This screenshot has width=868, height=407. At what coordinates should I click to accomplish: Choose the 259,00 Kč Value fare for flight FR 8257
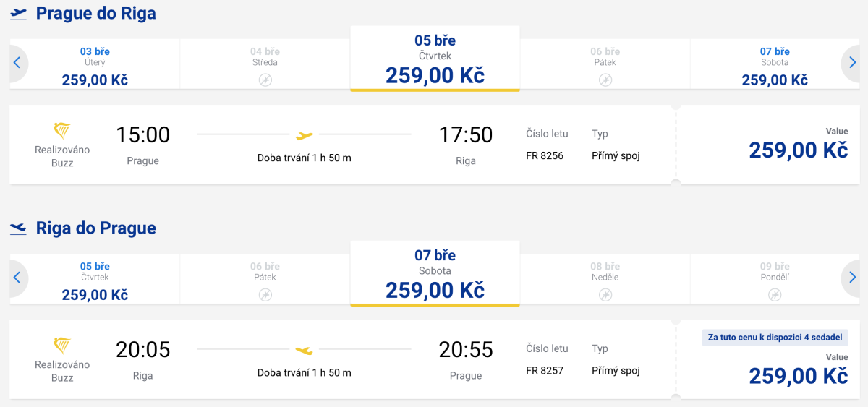tap(798, 376)
